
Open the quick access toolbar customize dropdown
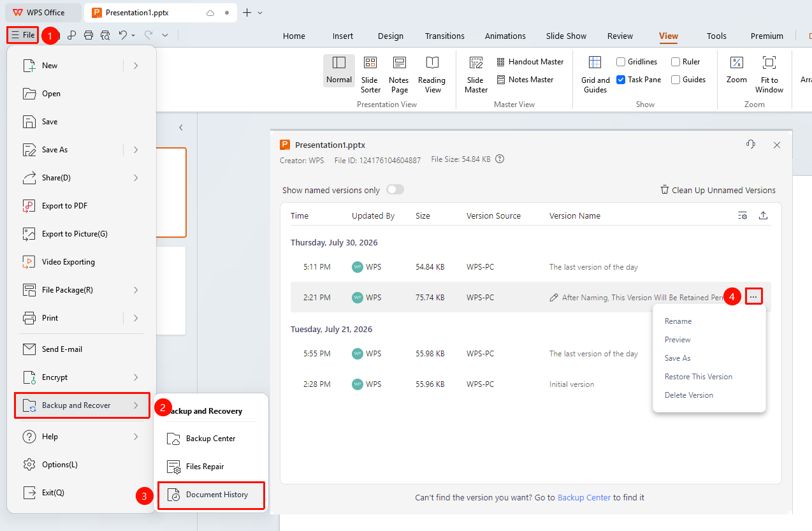click(x=165, y=35)
